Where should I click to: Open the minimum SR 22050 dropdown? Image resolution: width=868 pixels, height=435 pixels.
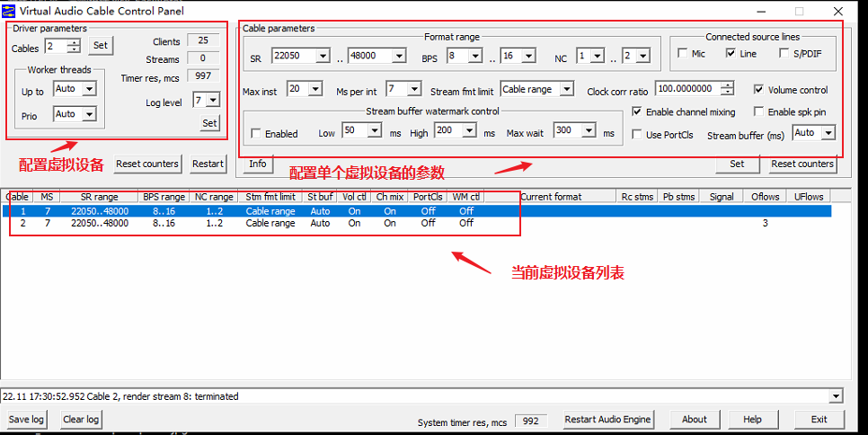click(323, 56)
